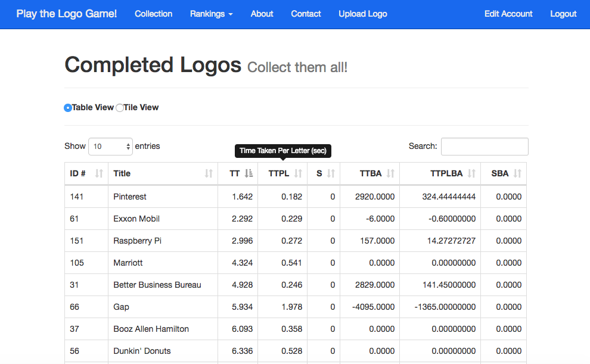The width and height of the screenshot is (590, 364).
Task: Click the SBA column sort arrows
Action: 518,173
